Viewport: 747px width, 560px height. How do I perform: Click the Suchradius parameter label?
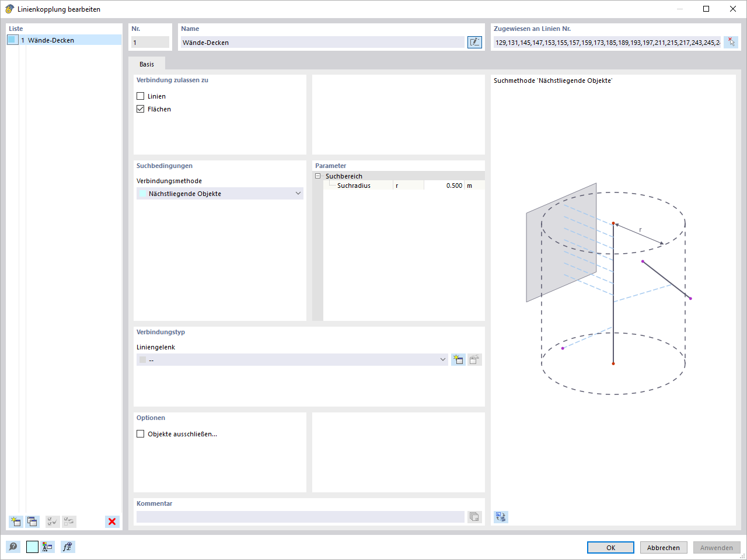coord(354,185)
